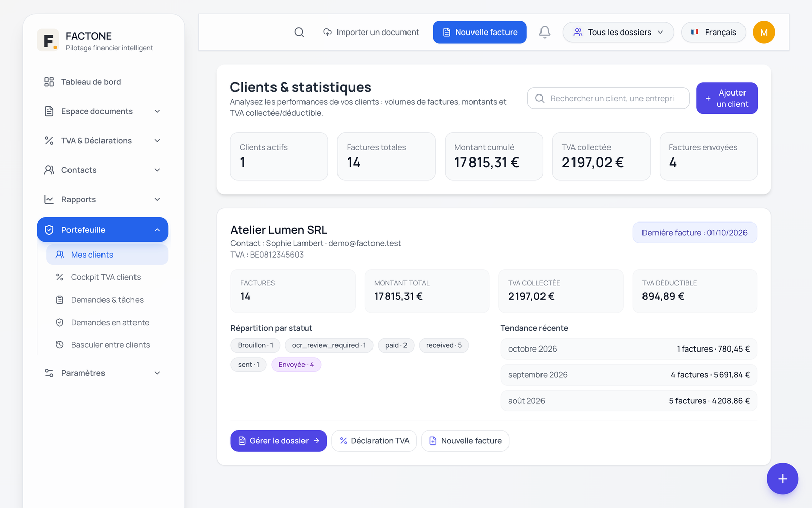Open Tableau de bord
The height and width of the screenshot is (508, 812).
(103, 82)
